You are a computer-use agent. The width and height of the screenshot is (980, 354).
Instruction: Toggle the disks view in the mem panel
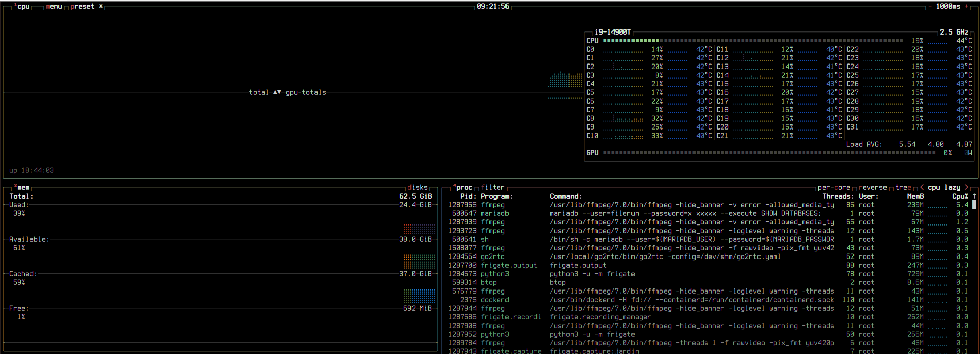click(x=417, y=187)
